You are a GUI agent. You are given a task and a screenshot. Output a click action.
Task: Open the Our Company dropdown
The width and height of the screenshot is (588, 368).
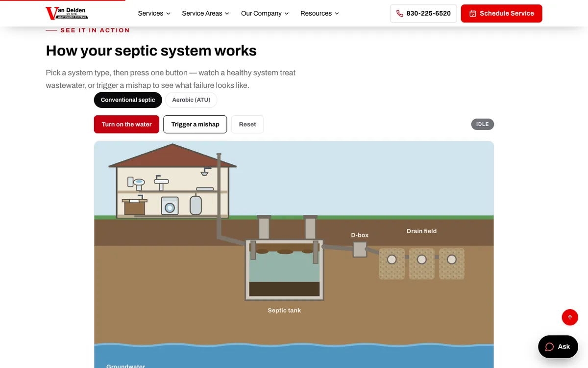265,13
